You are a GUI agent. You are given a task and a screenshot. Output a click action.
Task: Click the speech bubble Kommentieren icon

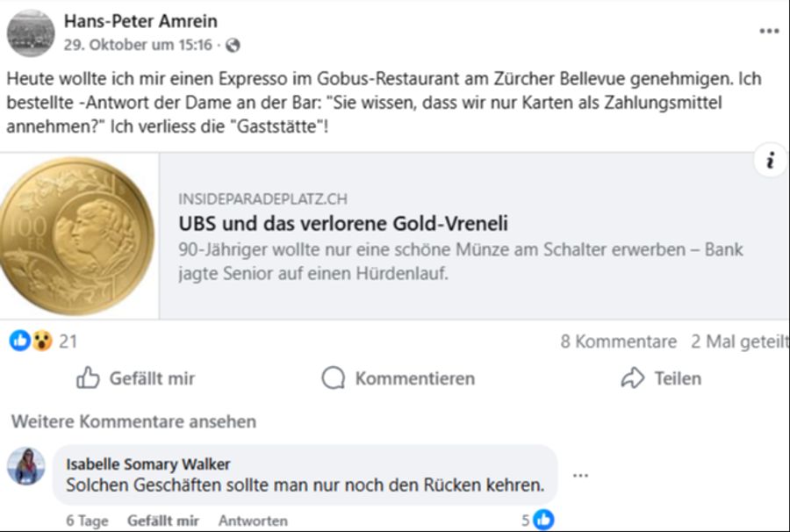(x=334, y=377)
